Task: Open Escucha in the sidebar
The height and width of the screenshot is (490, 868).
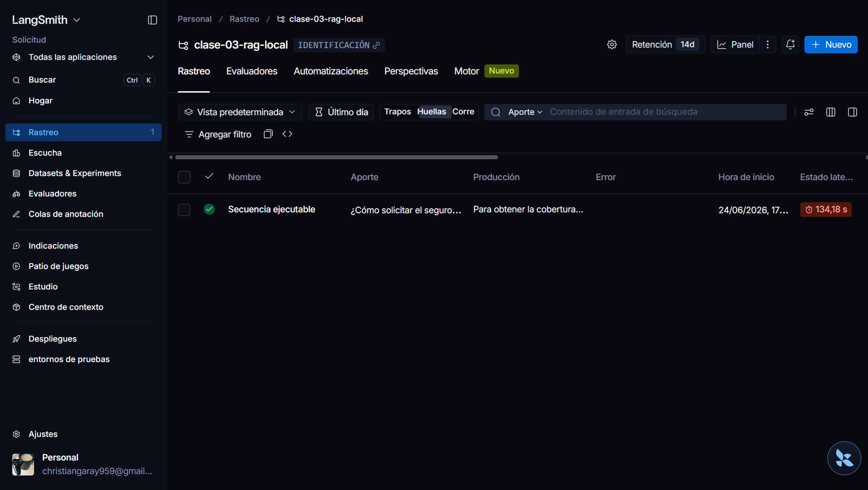Action: coord(84,153)
